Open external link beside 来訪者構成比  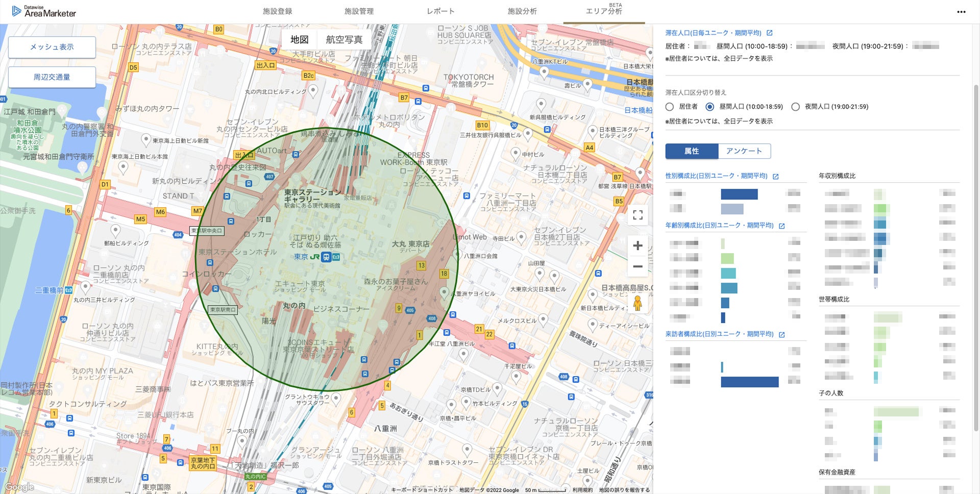[x=782, y=335]
